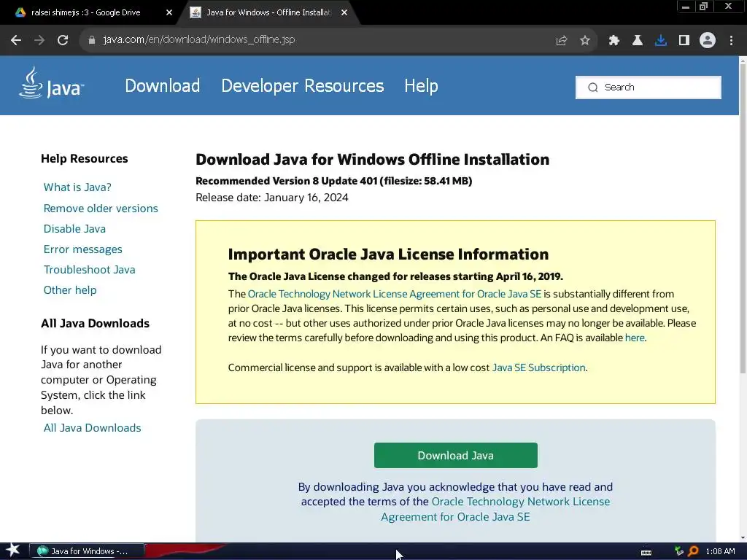747x560 pixels.
Task: Close the Java for Windows tab
Action: [344, 13]
